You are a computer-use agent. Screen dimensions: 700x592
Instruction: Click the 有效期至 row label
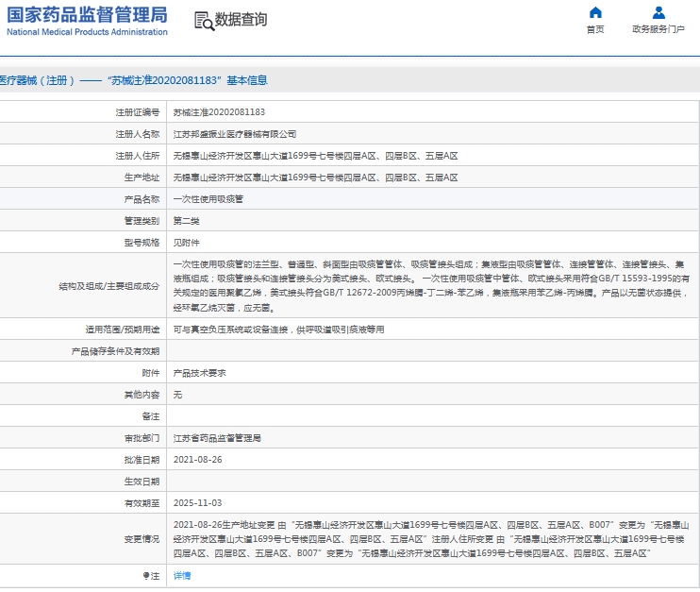click(x=142, y=503)
